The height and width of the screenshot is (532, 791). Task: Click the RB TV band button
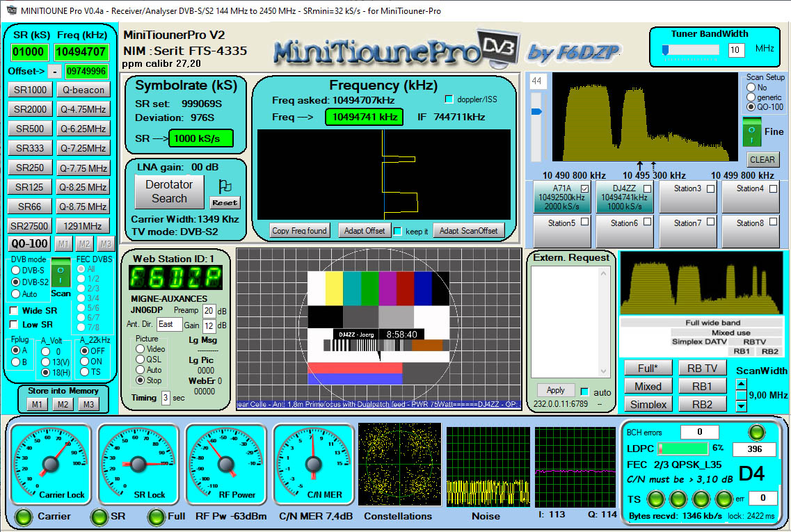click(702, 369)
